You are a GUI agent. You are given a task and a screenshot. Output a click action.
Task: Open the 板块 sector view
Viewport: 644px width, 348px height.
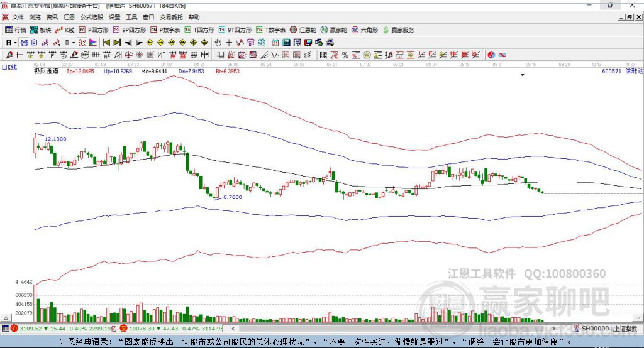tap(40, 30)
